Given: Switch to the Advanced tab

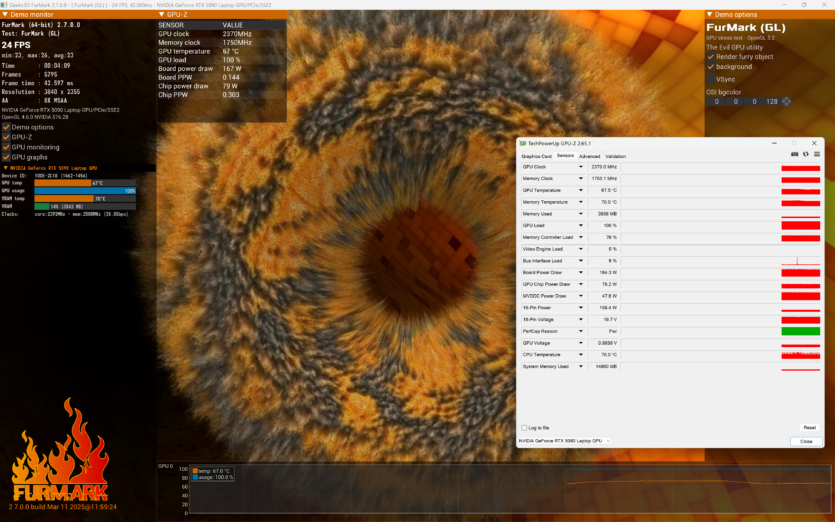Looking at the screenshot, I should pyautogui.click(x=589, y=157).
